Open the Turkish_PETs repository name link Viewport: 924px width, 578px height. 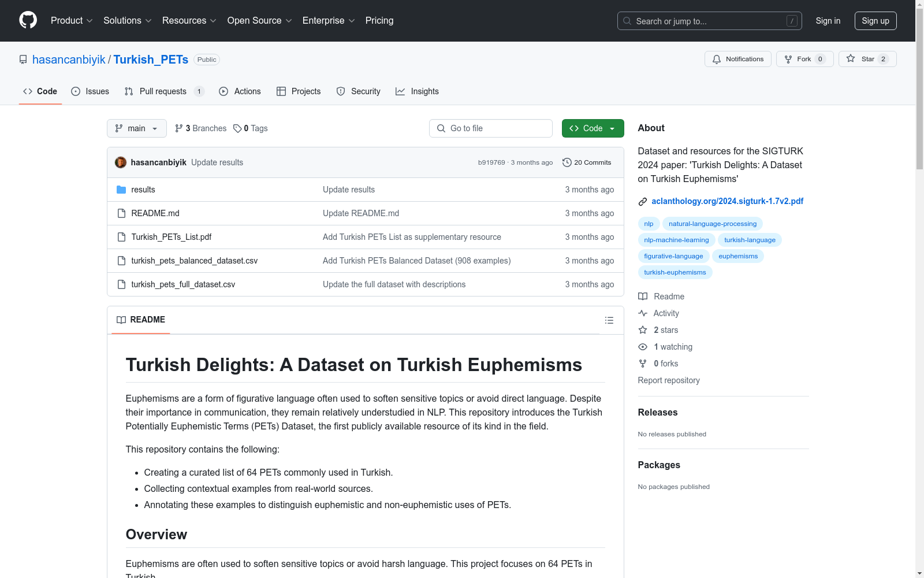pos(151,60)
